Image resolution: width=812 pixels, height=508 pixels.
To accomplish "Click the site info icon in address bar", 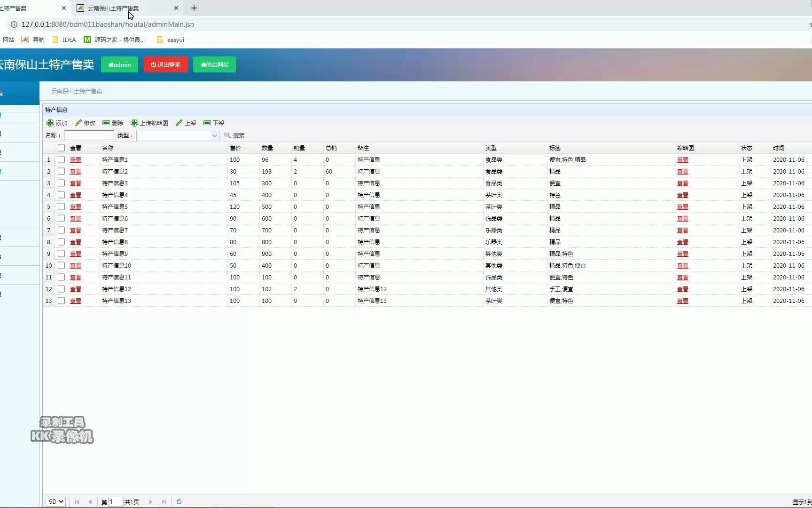I will point(14,24).
